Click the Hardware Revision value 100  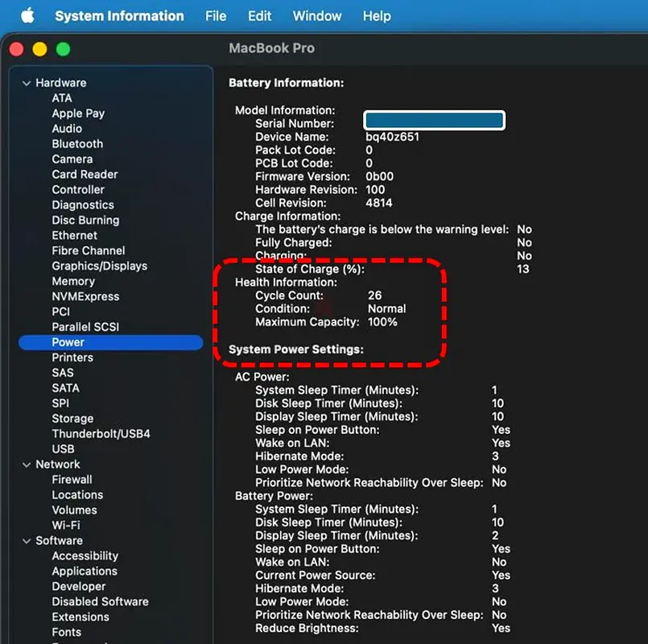pyautogui.click(x=375, y=190)
